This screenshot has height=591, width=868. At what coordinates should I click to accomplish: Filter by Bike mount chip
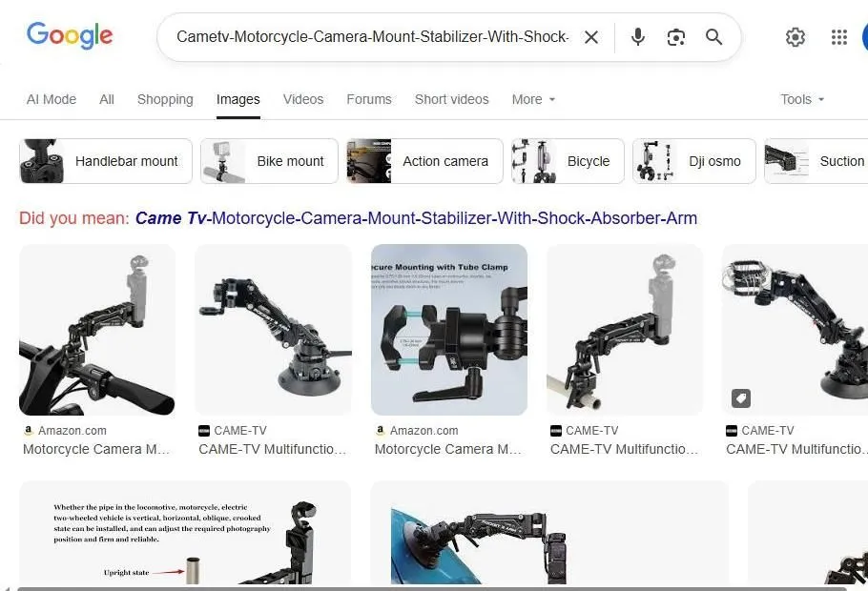click(x=269, y=161)
